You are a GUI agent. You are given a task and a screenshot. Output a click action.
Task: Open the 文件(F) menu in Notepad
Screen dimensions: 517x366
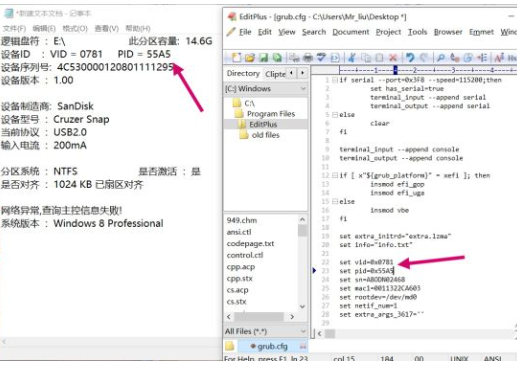pos(14,28)
